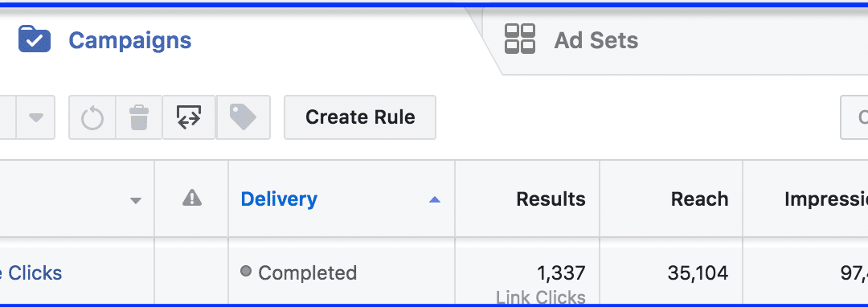Viewport: 868px width, 307px height.
Task: Toggle the Delivery sort arrow
Action: point(435,199)
